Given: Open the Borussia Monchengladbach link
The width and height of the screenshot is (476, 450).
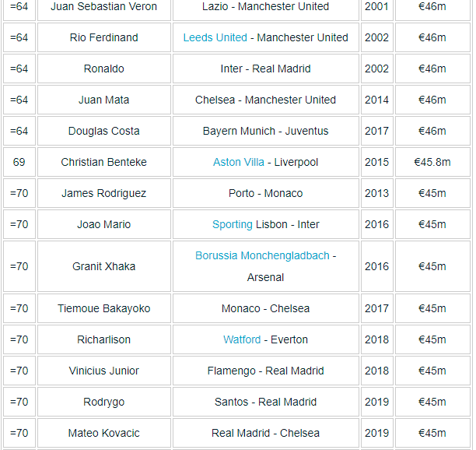Looking at the screenshot, I should pyautogui.click(x=262, y=255).
